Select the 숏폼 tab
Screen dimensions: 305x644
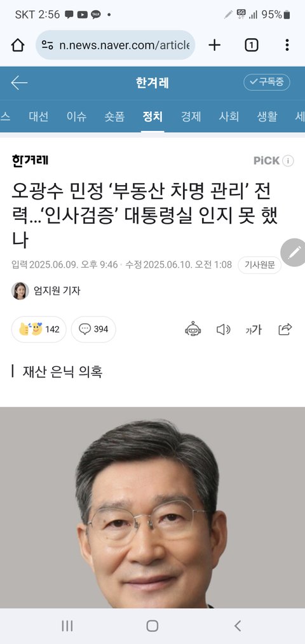(x=114, y=116)
